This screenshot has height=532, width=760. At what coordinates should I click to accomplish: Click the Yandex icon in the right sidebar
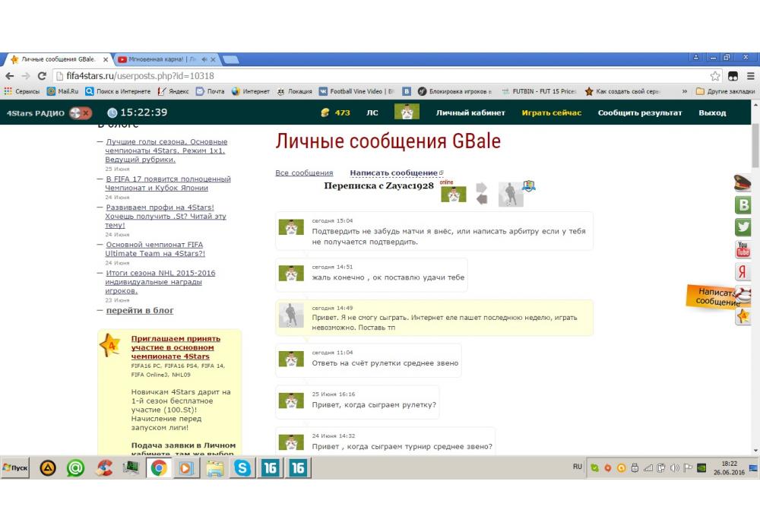[x=743, y=272]
